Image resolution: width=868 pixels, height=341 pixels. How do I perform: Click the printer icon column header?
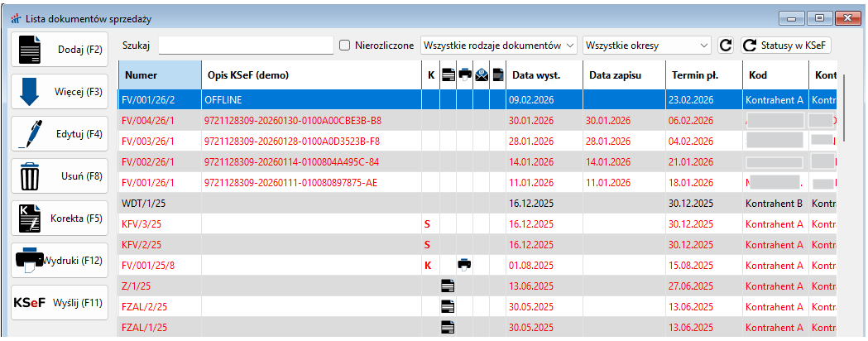pyautogui.click(x=465, y=74)
